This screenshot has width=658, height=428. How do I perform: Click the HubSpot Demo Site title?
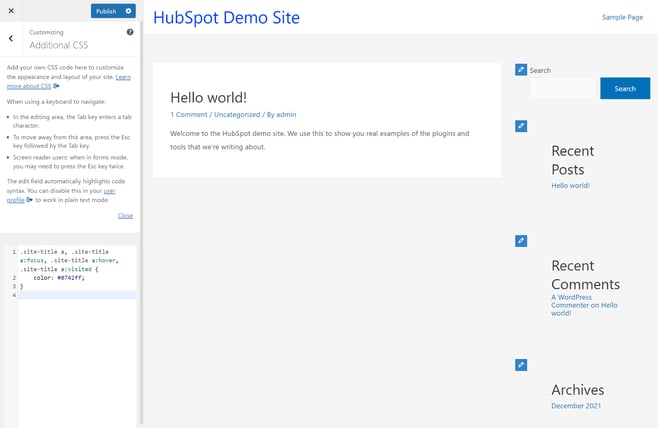pyautogui.click(x=226, y=18)
